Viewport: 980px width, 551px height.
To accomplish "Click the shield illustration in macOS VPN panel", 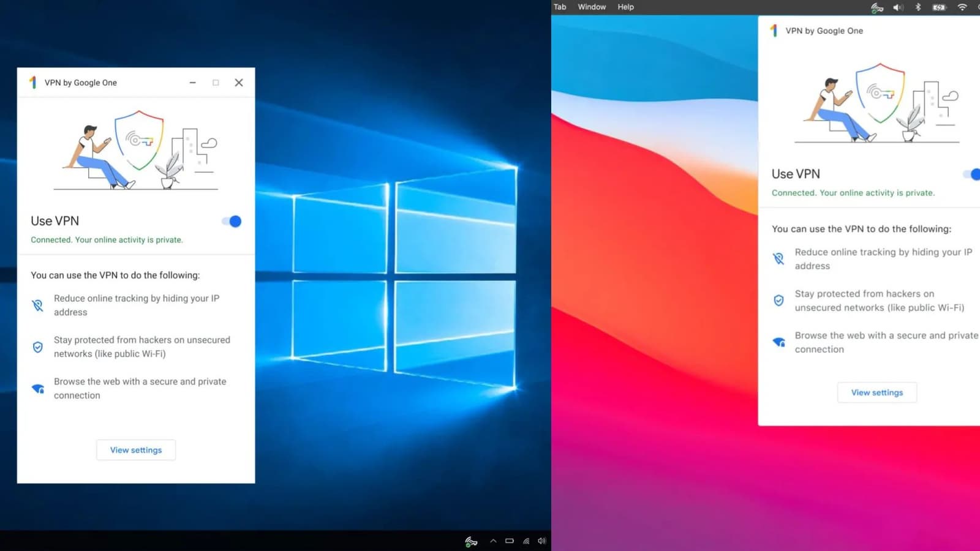I will tap(880, 93).
